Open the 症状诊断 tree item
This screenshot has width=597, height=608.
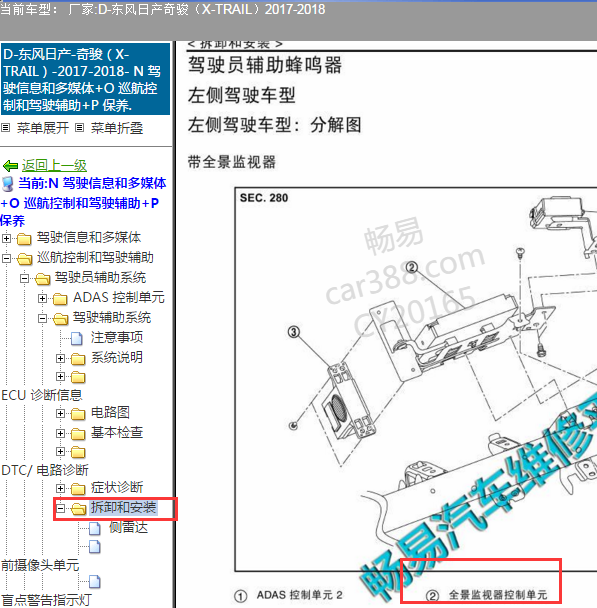coord(117,487)
